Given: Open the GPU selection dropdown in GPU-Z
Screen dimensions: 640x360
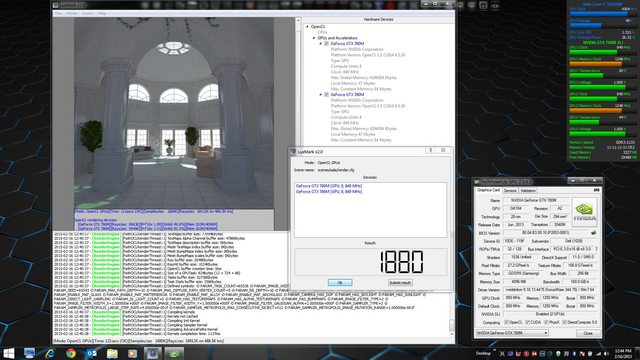Looking at the screenshot, I should [x=512, y=333].
